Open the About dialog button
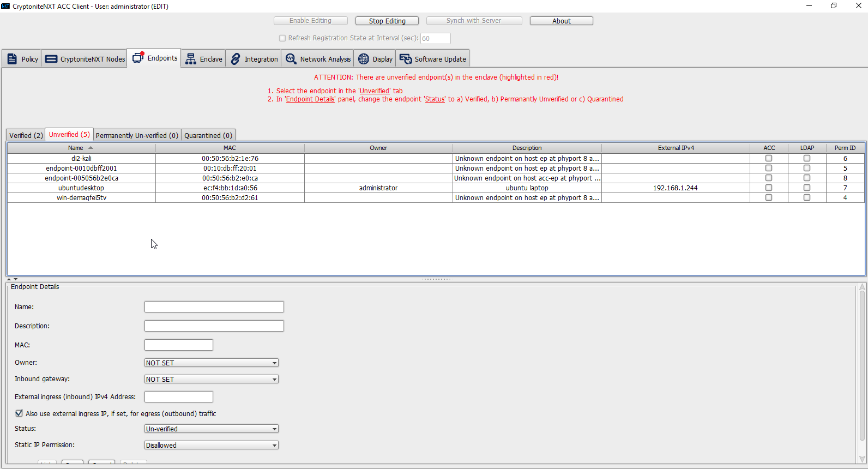Screen dimensions: 868x469 click(562, 21)
